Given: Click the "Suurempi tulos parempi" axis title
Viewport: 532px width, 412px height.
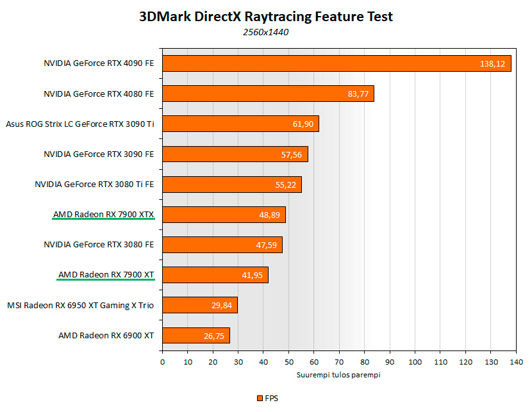Looking at the screenshot, I should 338,375.
